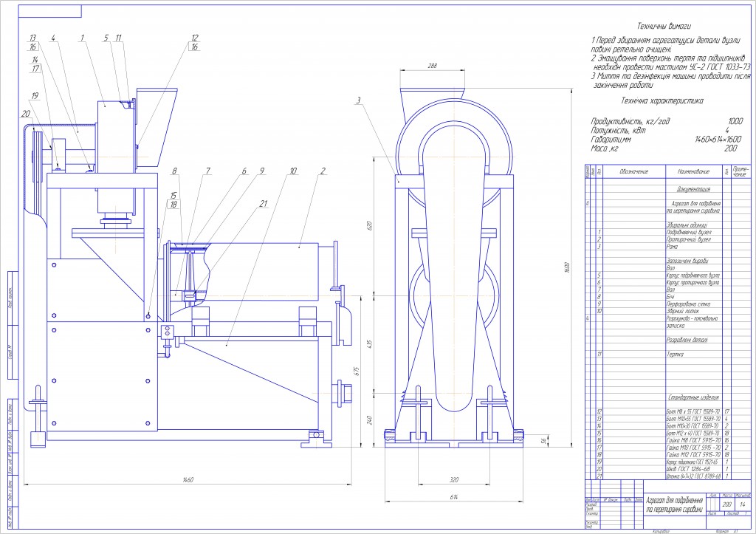Click the productivity value 1000
Image resolution: width=756 pixels, height=534 pixels.
[735, 120]
